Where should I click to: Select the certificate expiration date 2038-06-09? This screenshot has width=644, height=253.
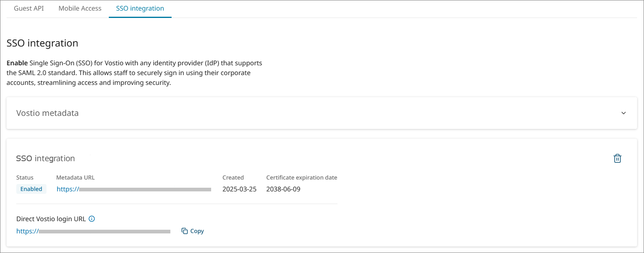(283, 189)
